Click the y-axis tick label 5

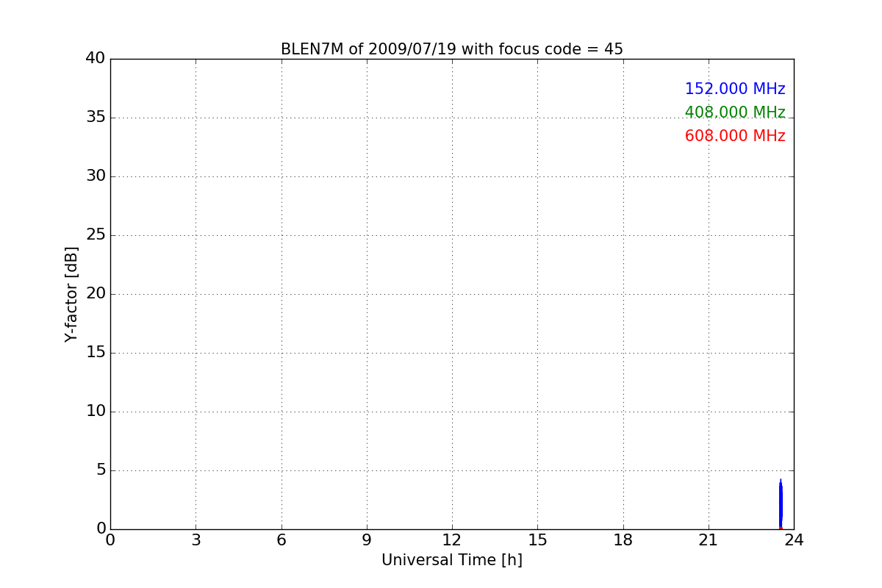pyautogui.click(x=101, y=470)
